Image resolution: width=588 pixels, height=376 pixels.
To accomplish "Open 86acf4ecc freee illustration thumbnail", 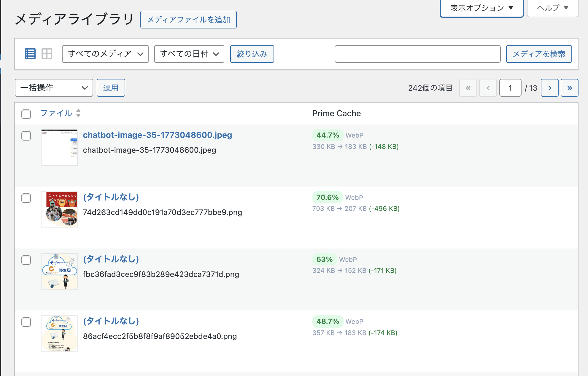I will pyautogui.click(x=59, y=334).
